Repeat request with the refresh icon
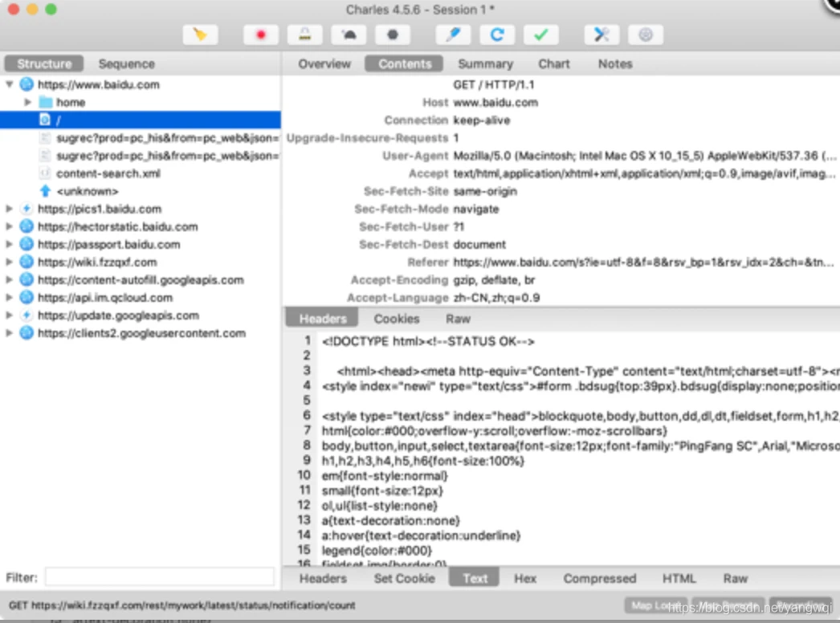 click(x=497, y=35)
